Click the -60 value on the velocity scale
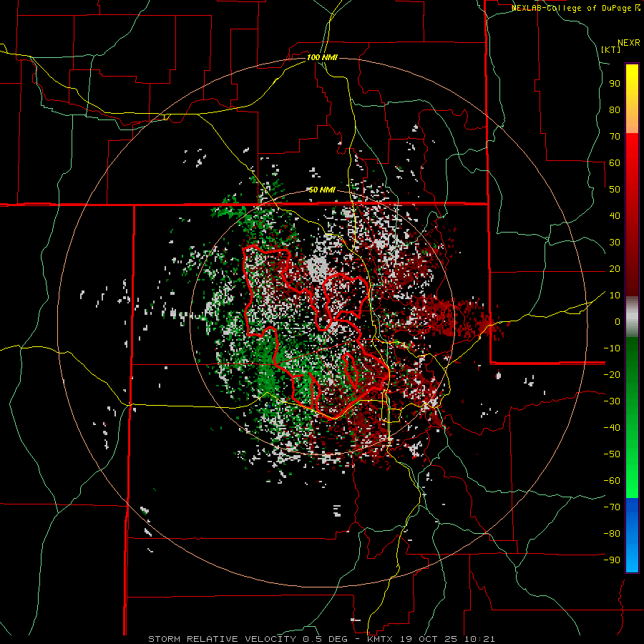Viewport: 644px width, 644px height. coord(612,481)
